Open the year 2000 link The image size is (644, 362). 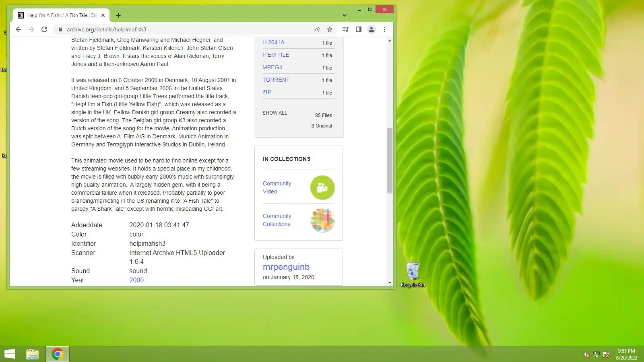point(136,280)
